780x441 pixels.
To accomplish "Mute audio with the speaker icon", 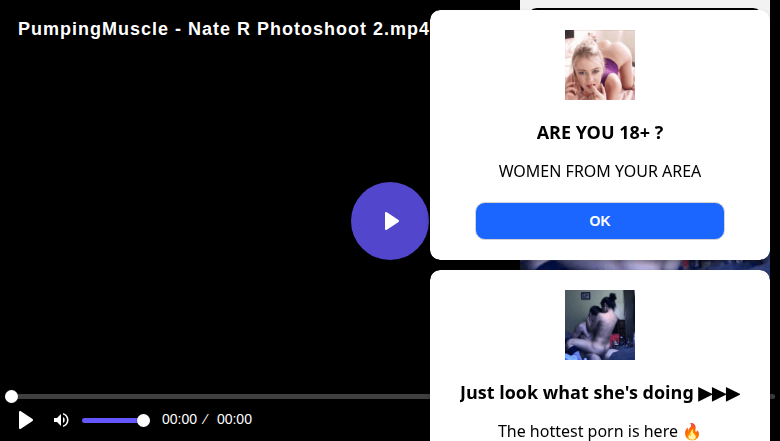I will pos(61,420).
